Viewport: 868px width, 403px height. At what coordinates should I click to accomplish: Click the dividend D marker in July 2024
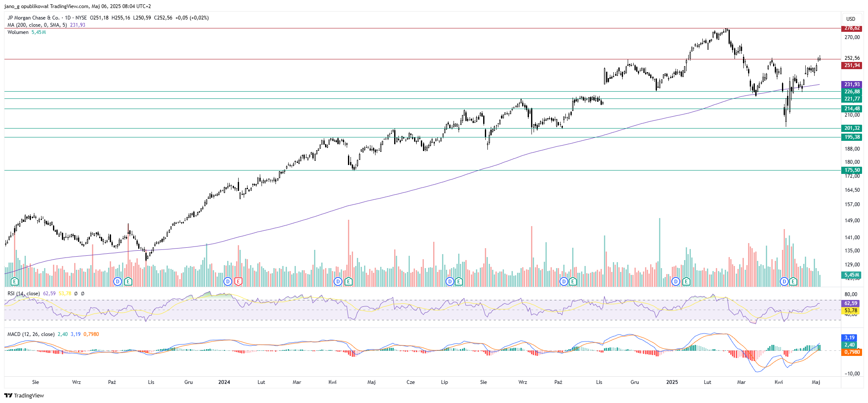[450, 281]
